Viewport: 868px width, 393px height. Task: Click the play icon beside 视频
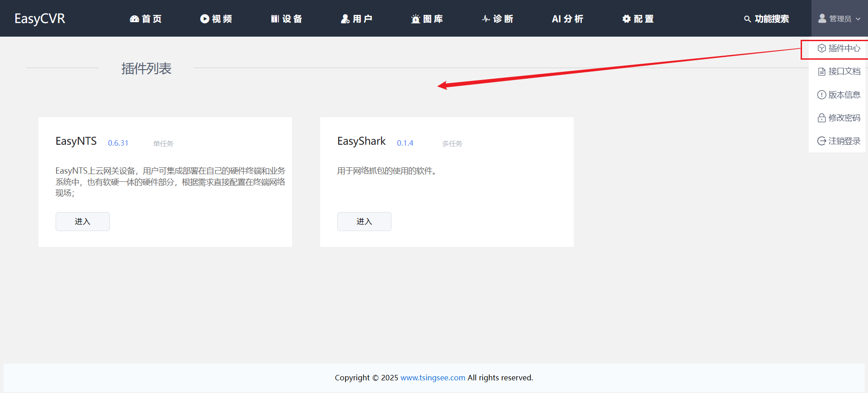205,19
